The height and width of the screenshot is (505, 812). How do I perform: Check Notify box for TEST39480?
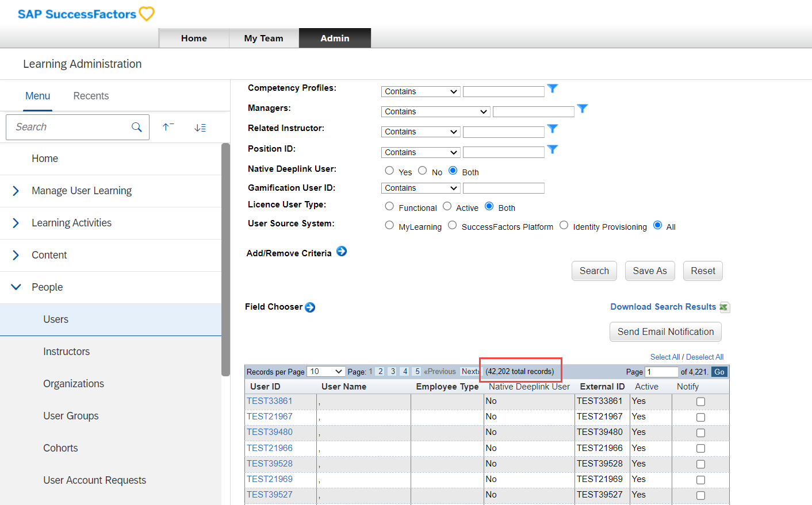pos(700,433)
